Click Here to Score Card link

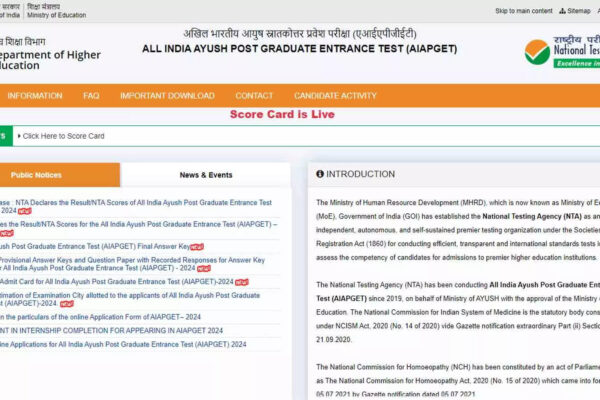pos(63,136)
